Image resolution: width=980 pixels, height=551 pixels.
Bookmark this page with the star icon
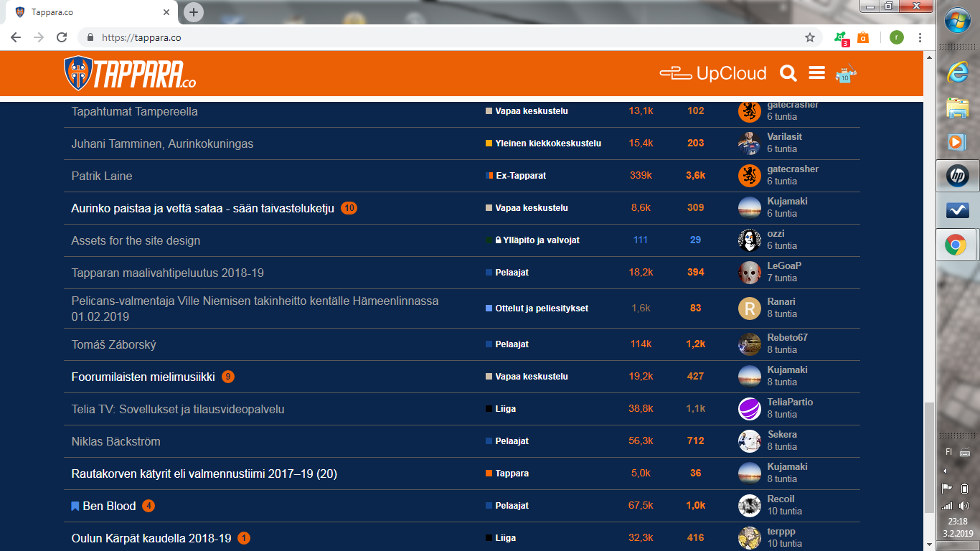810,37
